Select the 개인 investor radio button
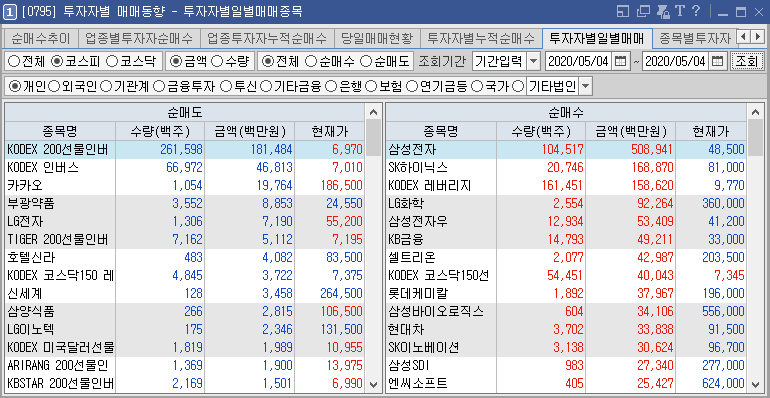770x398 pixels. tap(15, 87)
